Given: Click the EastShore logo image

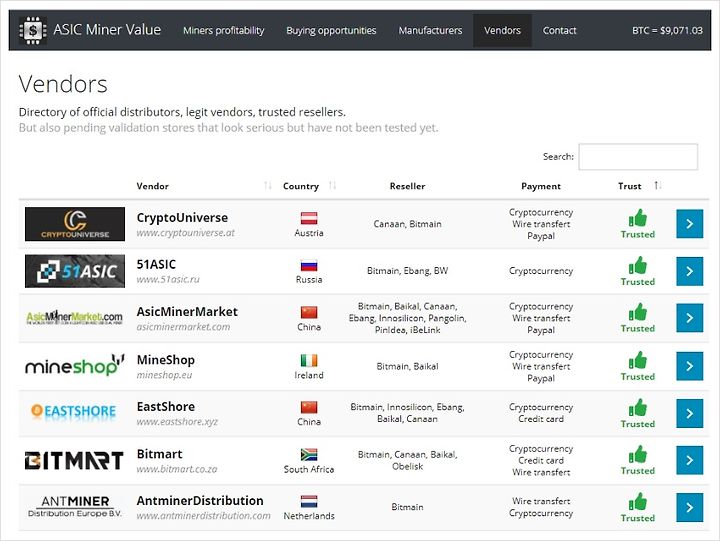Looking at the screenshot, I should point(73,411).
